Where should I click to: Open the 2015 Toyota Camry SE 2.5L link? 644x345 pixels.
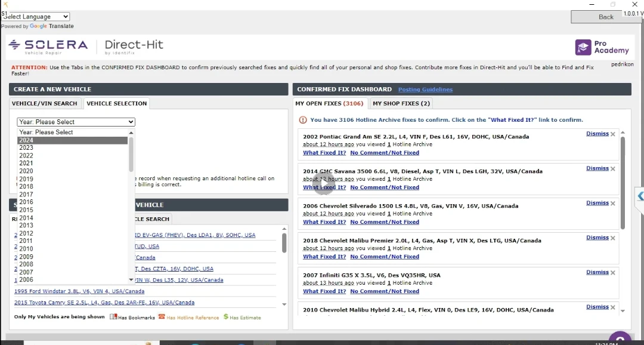(x=104, y=302)
